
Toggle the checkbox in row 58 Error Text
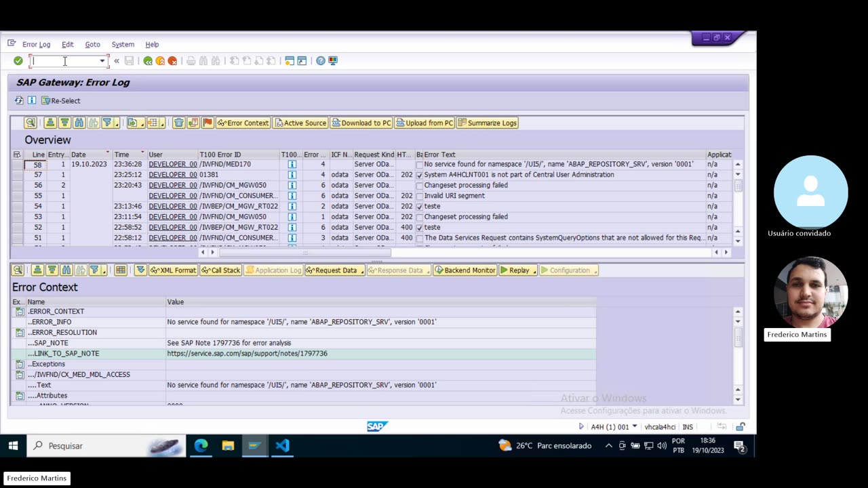point(420,165)
